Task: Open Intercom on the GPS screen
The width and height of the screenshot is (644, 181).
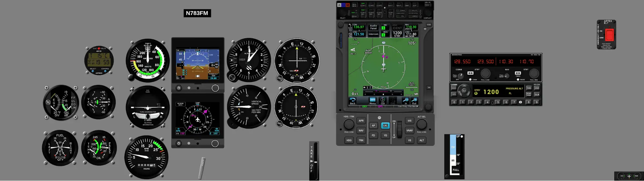Action: tap(373, 34)
